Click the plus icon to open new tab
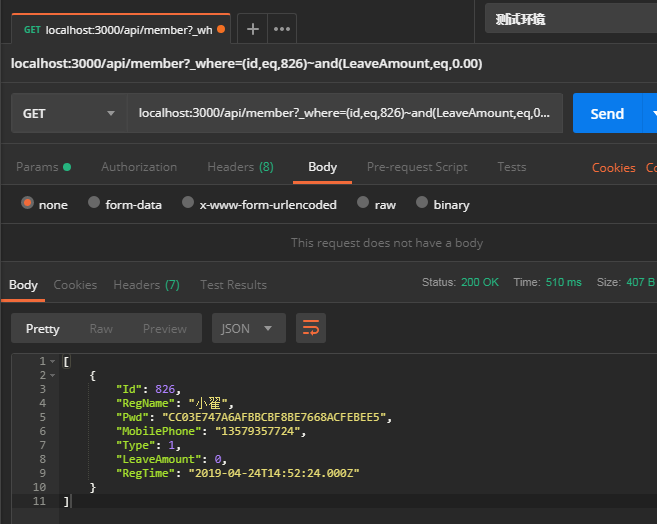The width and height of the screenshot is (657, 524). pyautogui.click(x=253, y=29)
